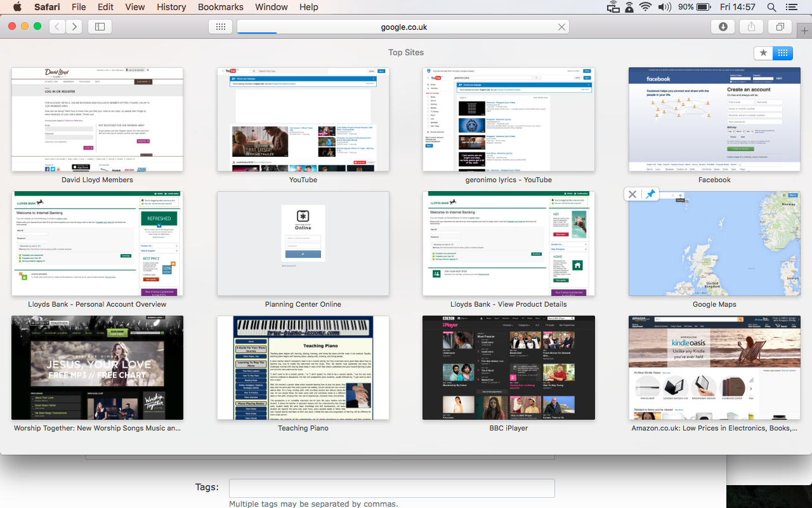The image size is (812, 508).
Task: Open the View menu
Action: pyautogui.click(x=135, y=7)
